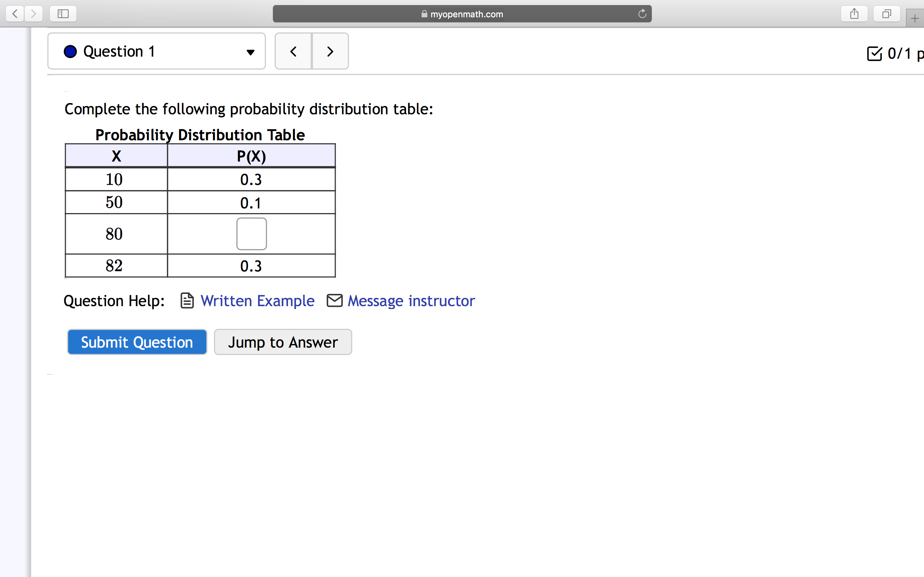This screenshot has height=577, width=924.
Task: Click the Jump to Answer button
Action: [283, 342]
